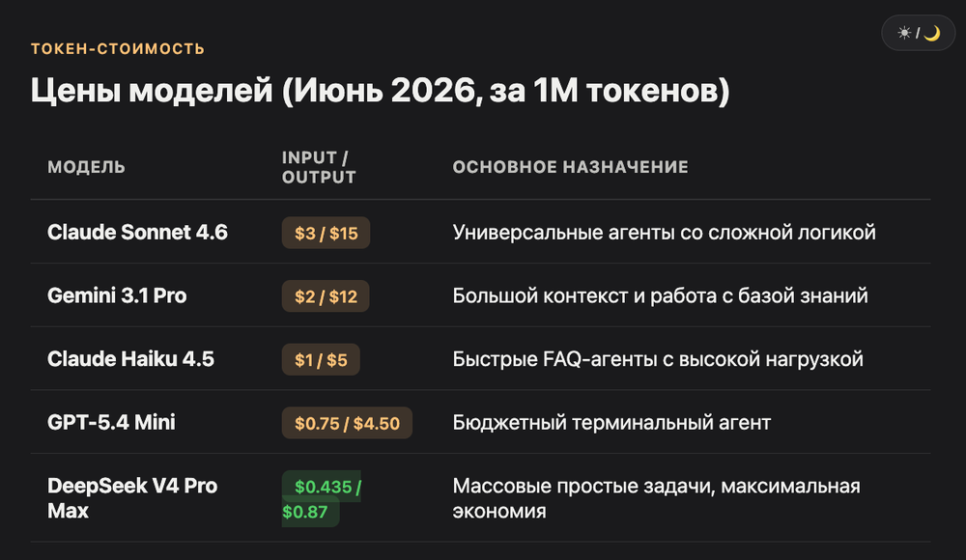
Task: Click the INPUT / OUTPUT column header
Action: tap(319, 167)
